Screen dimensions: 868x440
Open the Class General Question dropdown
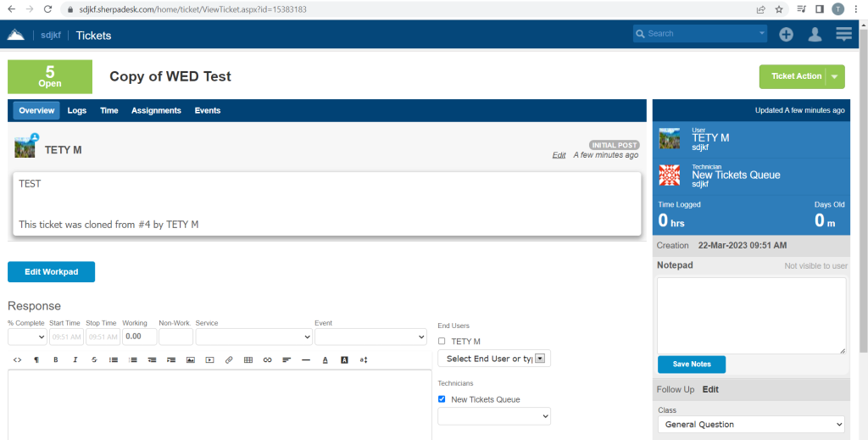point(751,425)
